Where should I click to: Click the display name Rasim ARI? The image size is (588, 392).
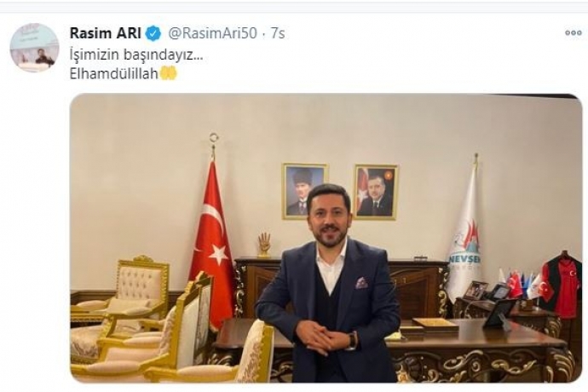pos(105,33)
